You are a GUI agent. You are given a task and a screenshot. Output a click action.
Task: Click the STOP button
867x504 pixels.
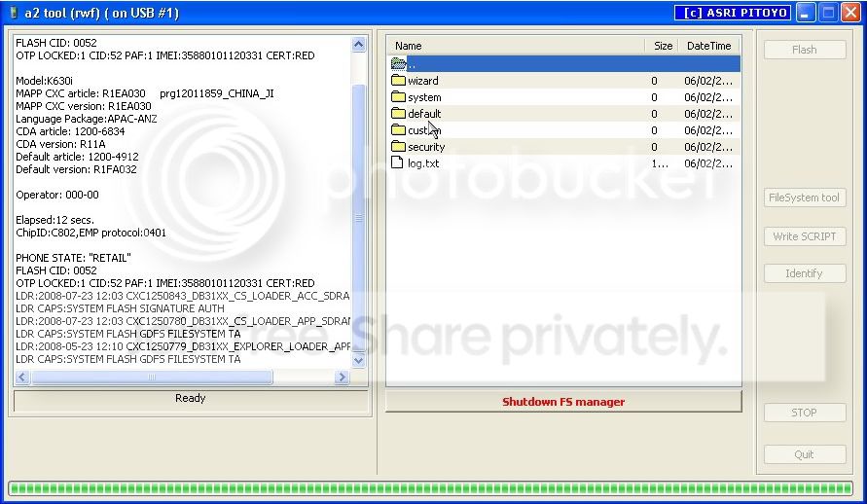pos(805,413)
